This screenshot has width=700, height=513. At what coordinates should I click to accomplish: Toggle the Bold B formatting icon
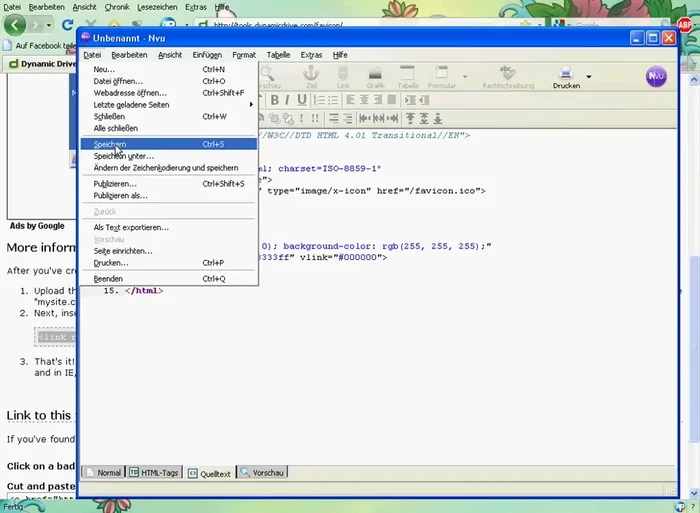coord(275,100)
